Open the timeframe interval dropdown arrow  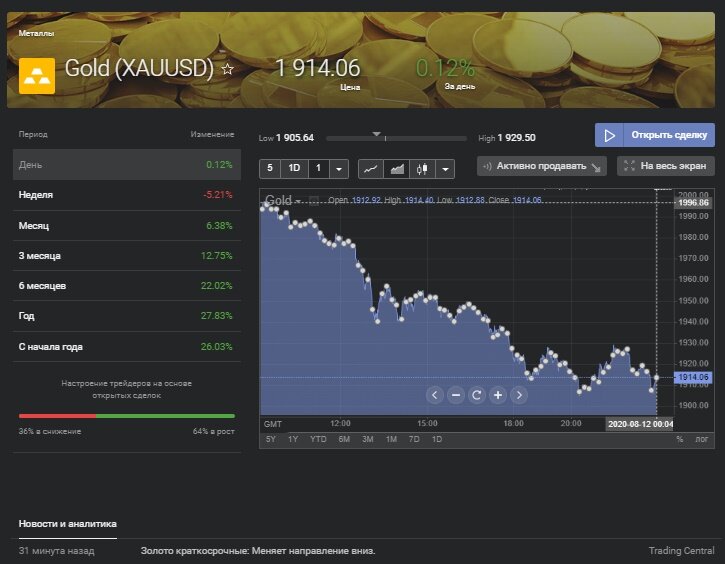pyautogui.click(x=339, y=168)
